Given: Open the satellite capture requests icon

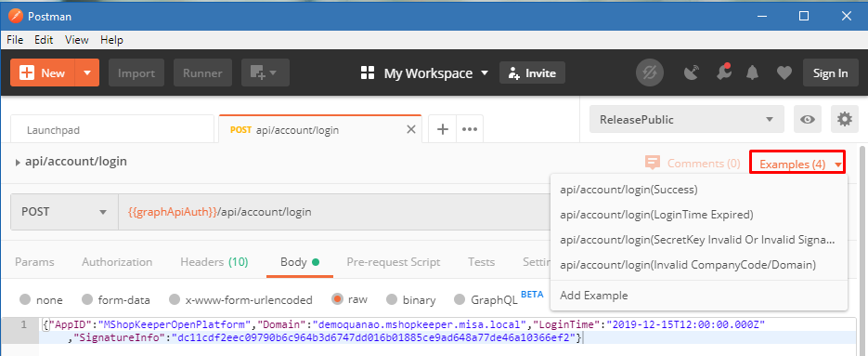Looking at the screenshot, I should [692, 73].
